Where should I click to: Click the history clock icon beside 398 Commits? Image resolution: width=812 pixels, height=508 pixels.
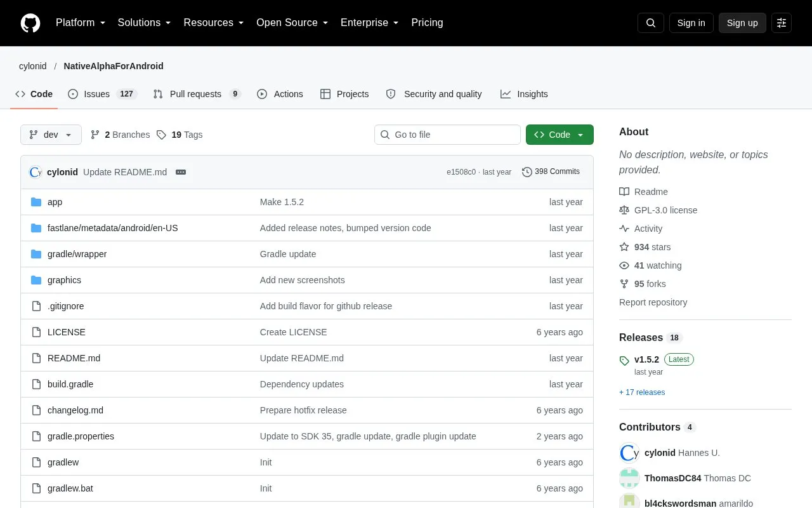click(527, 171)
